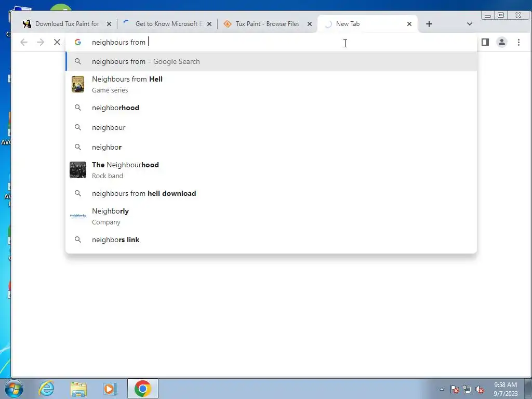Maximize the Chrome window
532x399 pixels.
501,15
